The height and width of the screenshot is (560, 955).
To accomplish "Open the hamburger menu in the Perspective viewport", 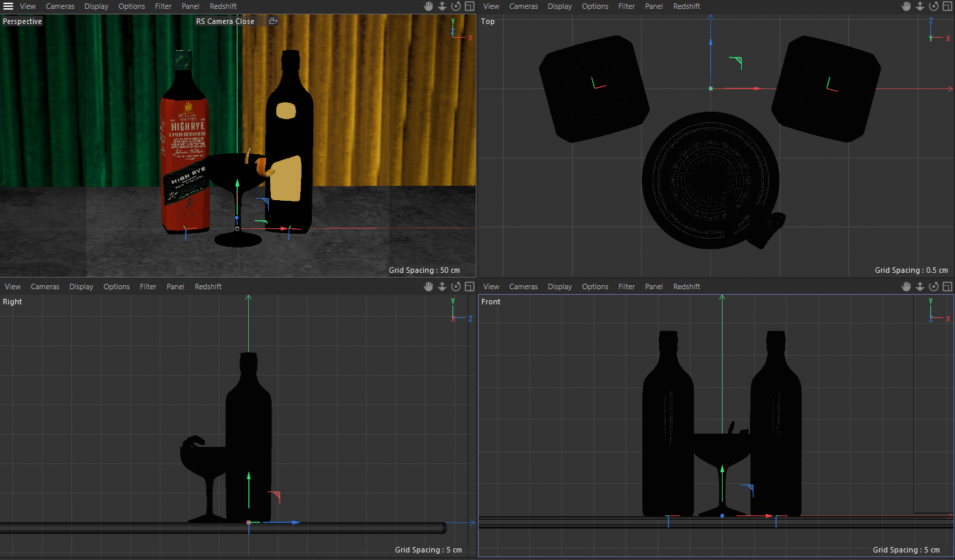I will (x=8, y=6).
